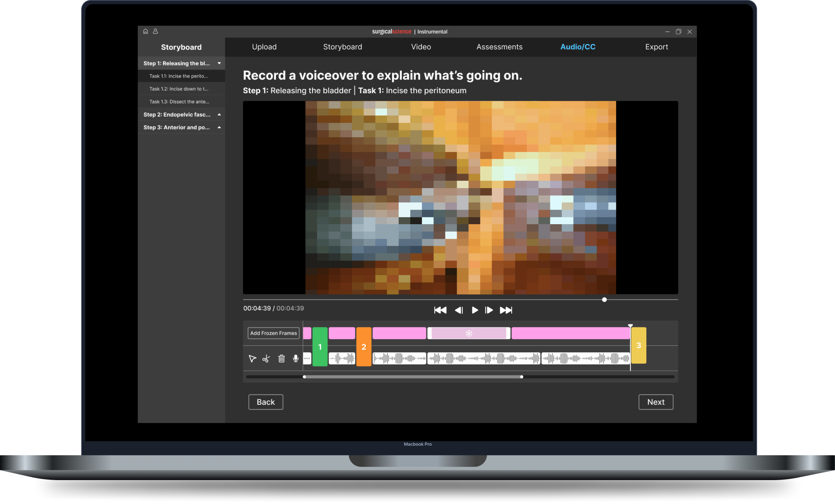Click the video progress slider handle
The image size is (835, 504).
(604, 299)
